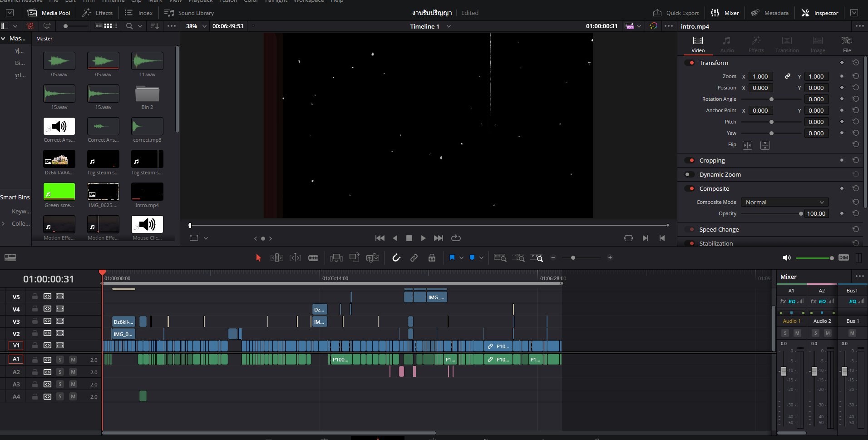Click Flip horizontal icon
868x440 pixels.
pos(747,145)
